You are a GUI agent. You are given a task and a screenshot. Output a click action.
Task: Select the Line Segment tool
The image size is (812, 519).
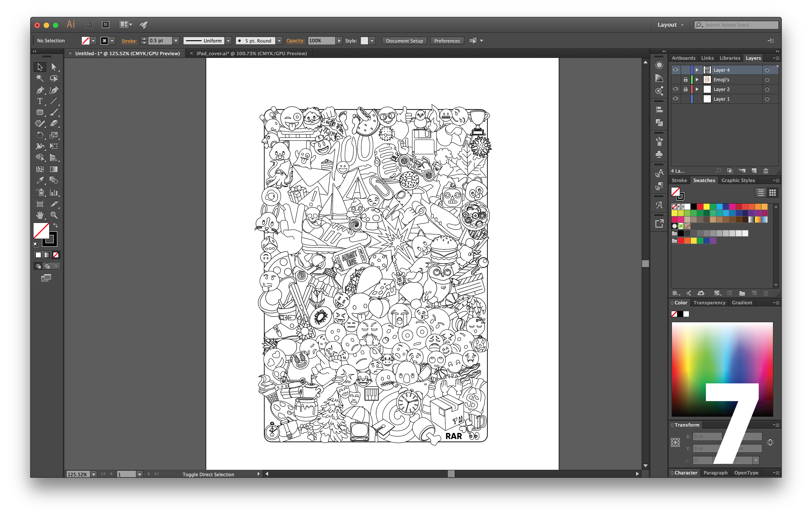click(x=54, y=101)
